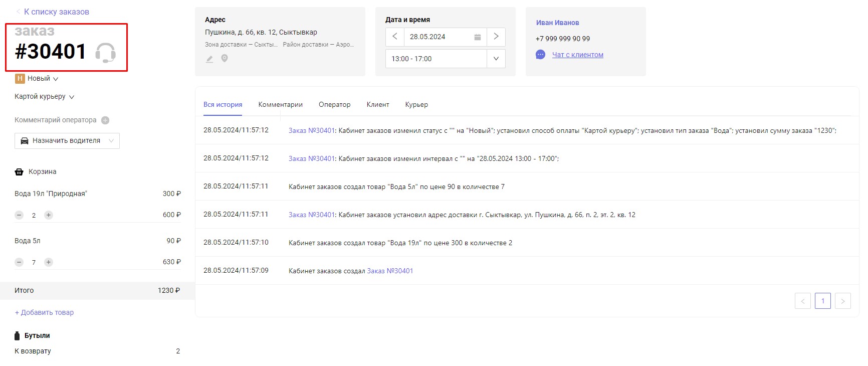Click history entry 'создал товар "Вода 19л"'
Image resolution: width=868 pixels, height=366 pixels.
coord(400,243)
